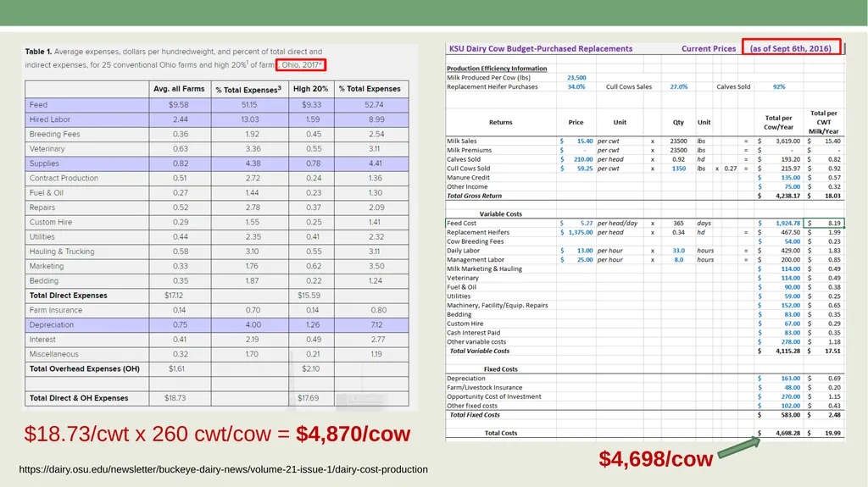Select the Hauling & Trucking row label
Screen dimensions: 868x487
[x=62, y=252]
